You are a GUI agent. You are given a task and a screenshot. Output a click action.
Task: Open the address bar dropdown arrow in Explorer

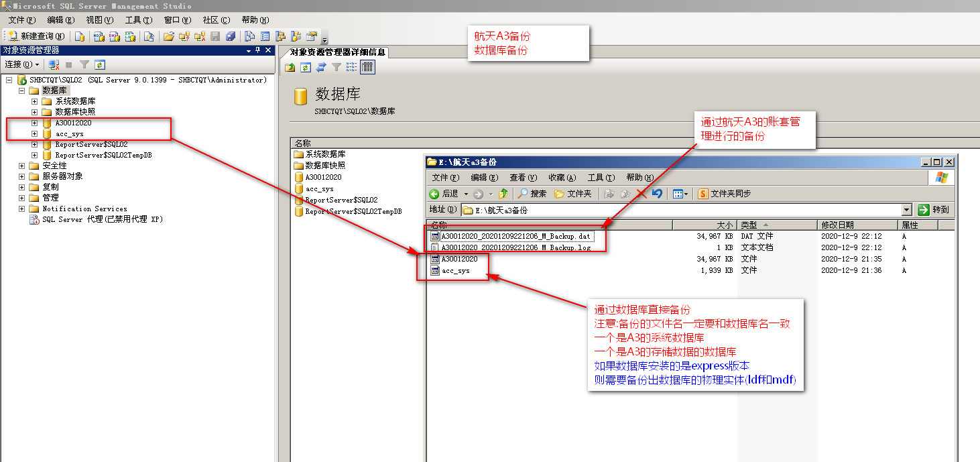907,210
